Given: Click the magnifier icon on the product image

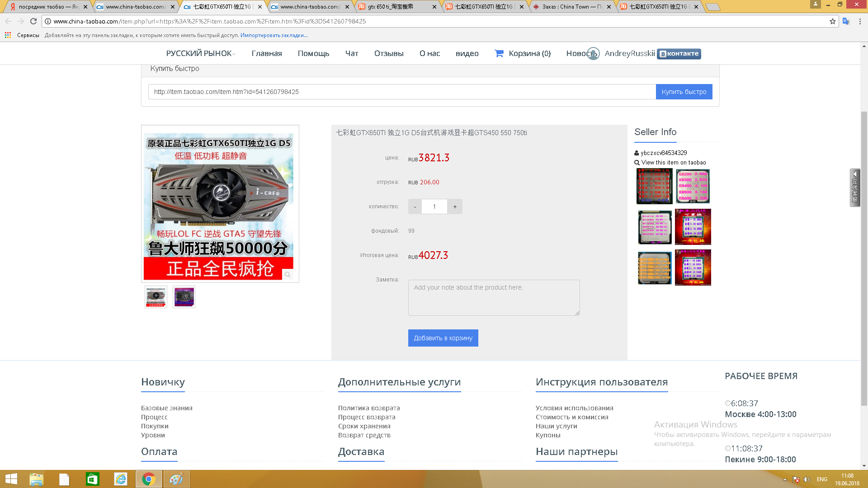Looking at the screenshot, I should [288, 275].
